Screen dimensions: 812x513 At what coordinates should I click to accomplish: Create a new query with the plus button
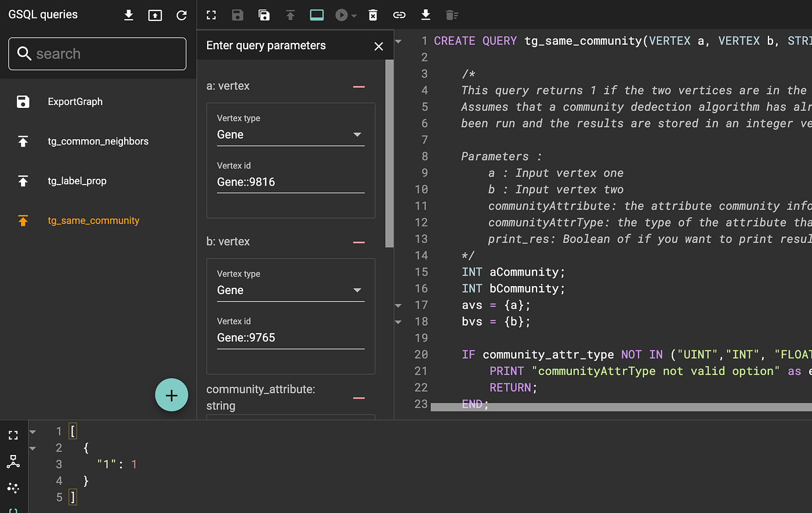[x=172, y=395]
